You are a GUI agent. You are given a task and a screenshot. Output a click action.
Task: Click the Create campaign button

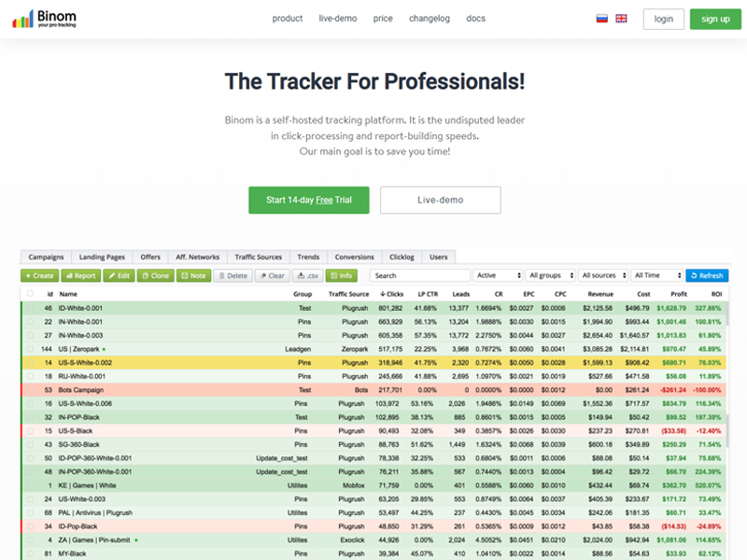40,275
